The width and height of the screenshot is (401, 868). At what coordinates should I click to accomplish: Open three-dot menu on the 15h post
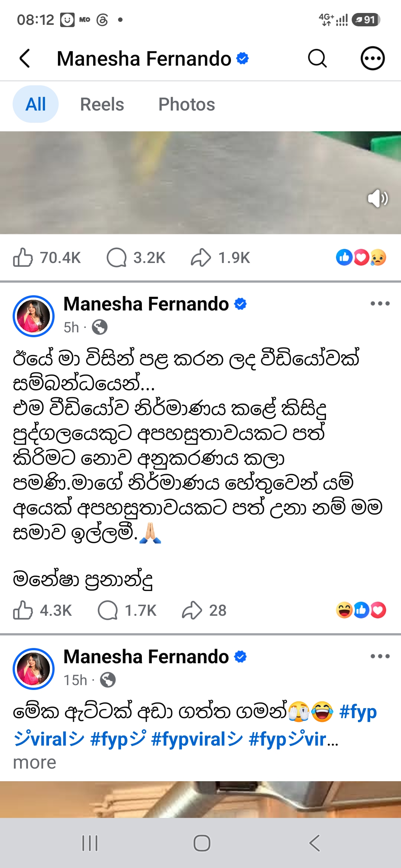380,656
